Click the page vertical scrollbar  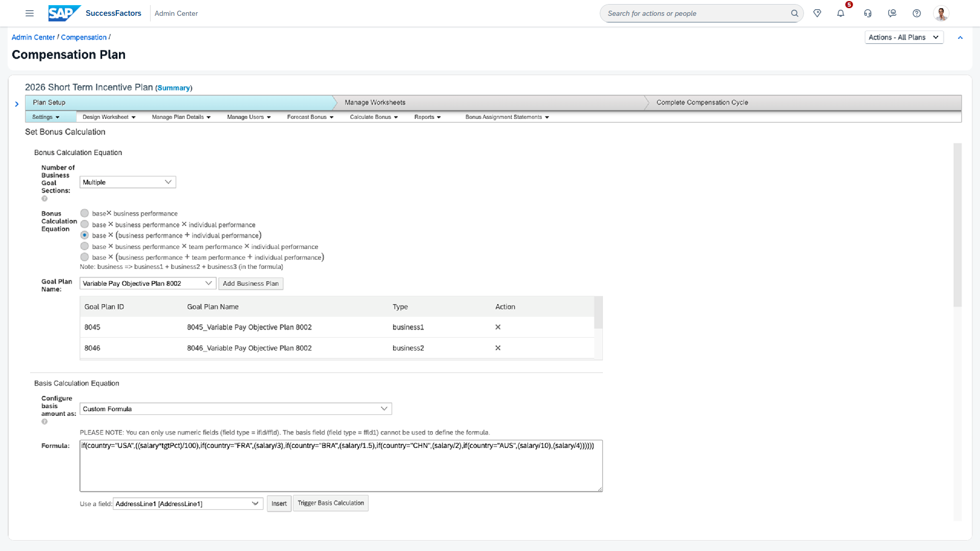coord(958,225)
